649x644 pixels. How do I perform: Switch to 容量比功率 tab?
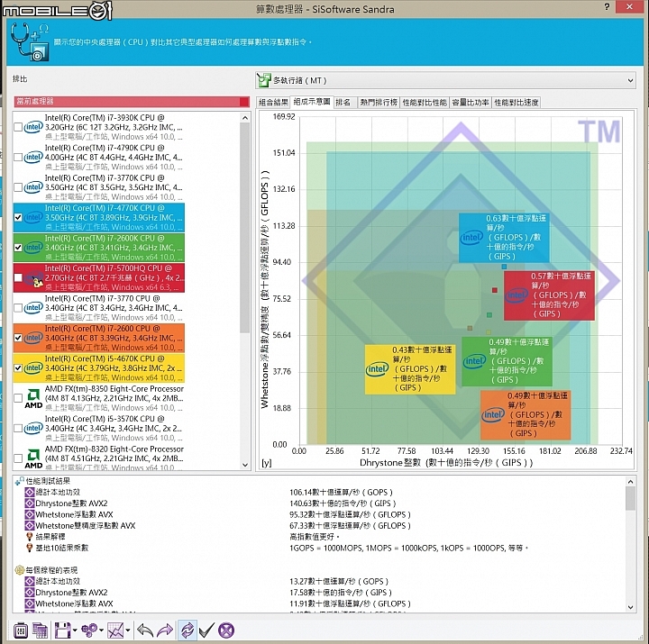(471, 102)
